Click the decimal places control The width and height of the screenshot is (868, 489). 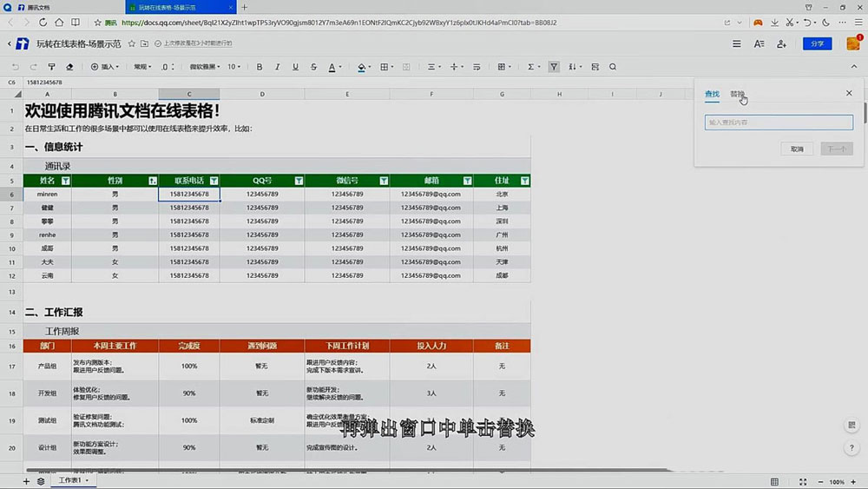(168, 67)
